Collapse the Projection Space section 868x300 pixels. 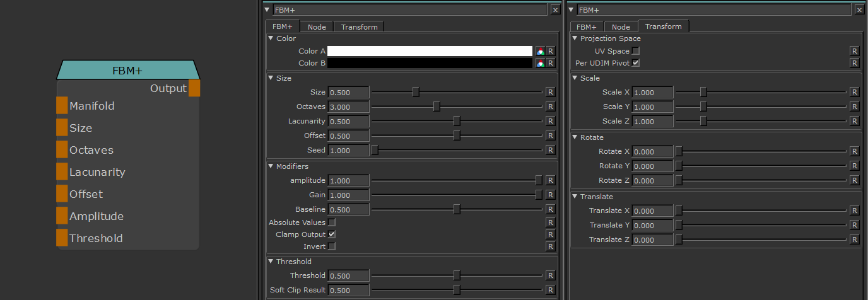575,38
